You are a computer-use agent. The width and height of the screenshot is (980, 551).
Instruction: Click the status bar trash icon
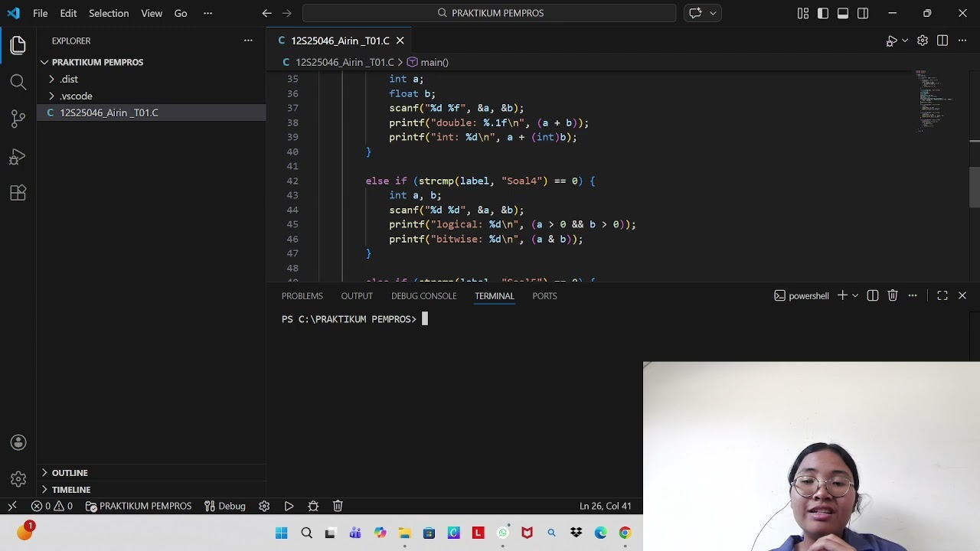[x=338, y=506]
